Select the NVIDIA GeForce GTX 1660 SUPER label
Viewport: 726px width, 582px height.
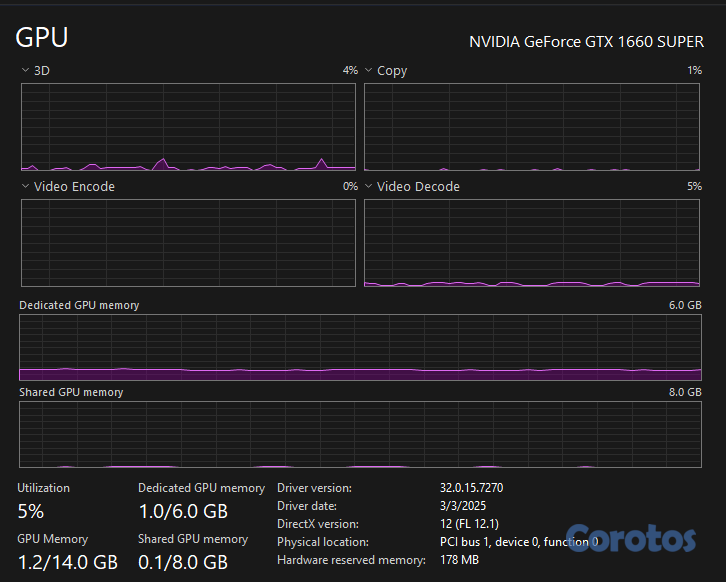[586, 42]
